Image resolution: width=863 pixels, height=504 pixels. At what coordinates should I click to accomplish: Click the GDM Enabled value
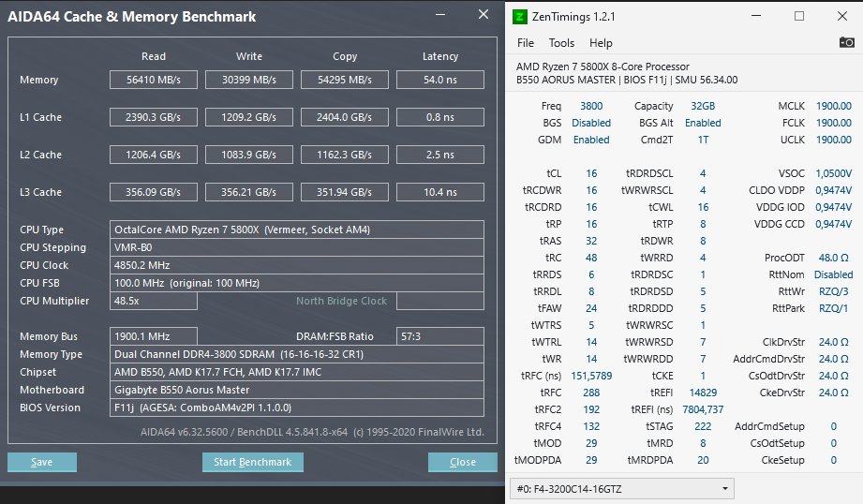(x=591, y=140)
